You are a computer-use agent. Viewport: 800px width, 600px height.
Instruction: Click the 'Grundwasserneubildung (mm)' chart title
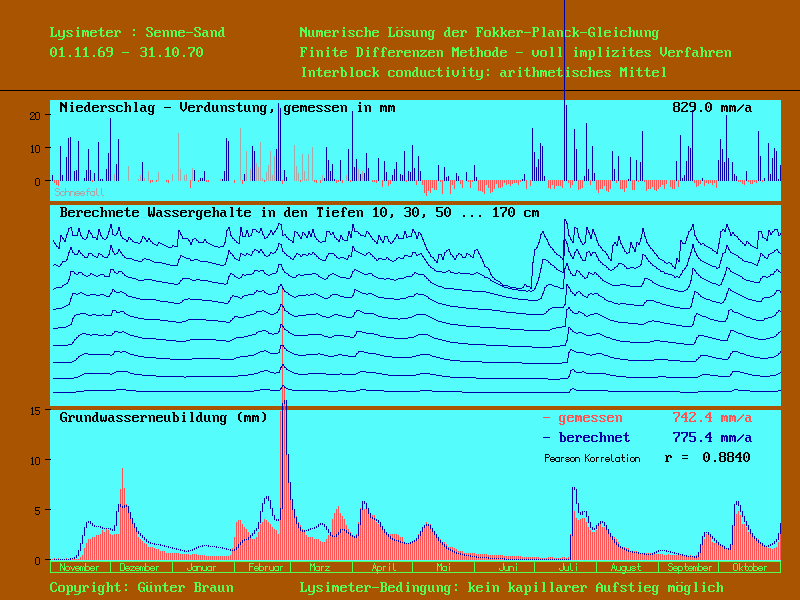[163, 418]
